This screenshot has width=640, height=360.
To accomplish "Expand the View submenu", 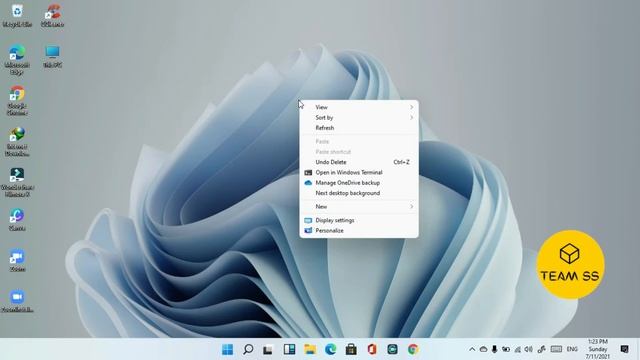I will [359, 107].
